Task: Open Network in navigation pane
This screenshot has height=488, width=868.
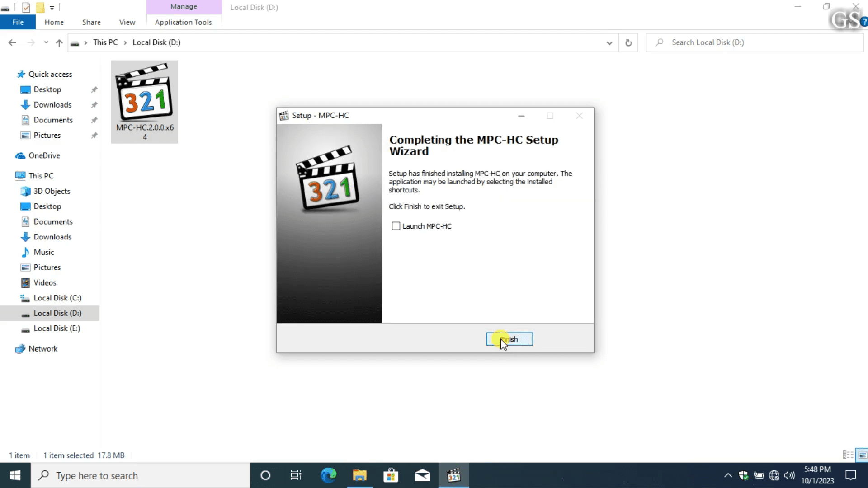Action: click(x=43, y=349)
